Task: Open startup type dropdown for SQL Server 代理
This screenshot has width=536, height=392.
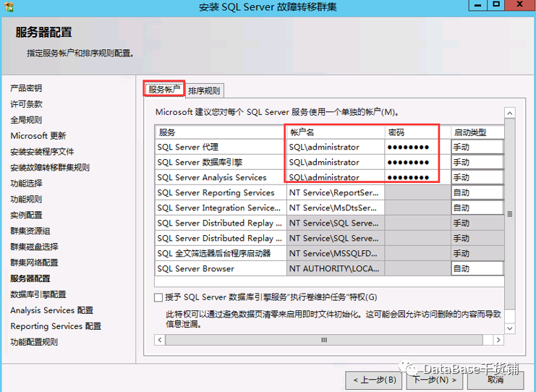Action: 477,147
